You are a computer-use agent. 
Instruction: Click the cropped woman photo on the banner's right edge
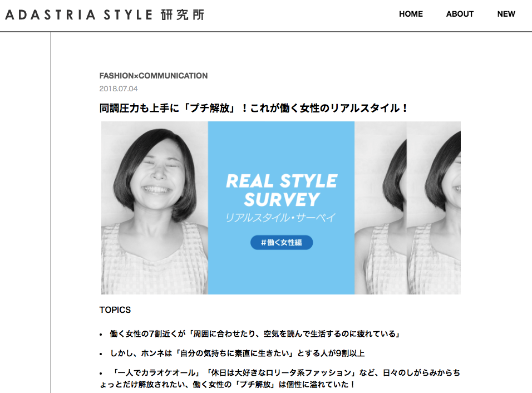[434, 208]
